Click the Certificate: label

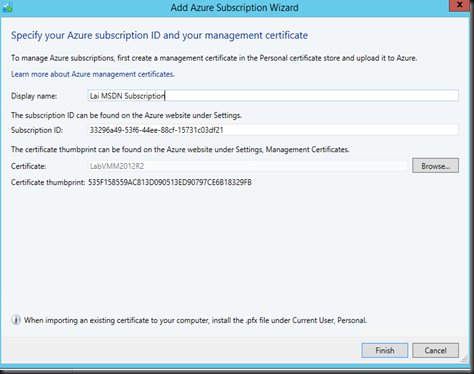pyautogui.click(x=28, y=166)
